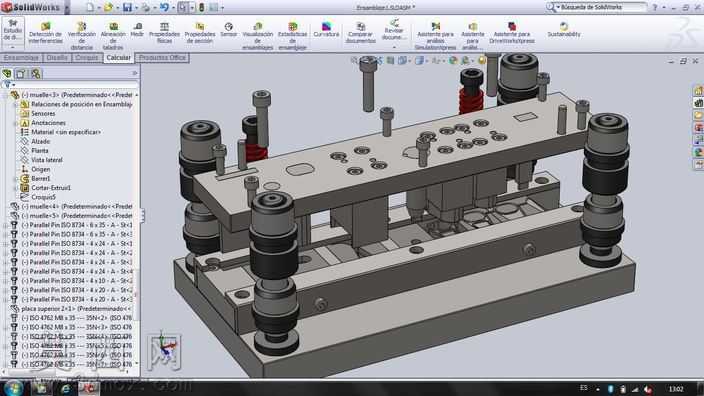Image resolution: width=704 pixels, height=396 pixels.
Task: Open dropdown arrow beside Save icon
Action: tap(136, 8)
